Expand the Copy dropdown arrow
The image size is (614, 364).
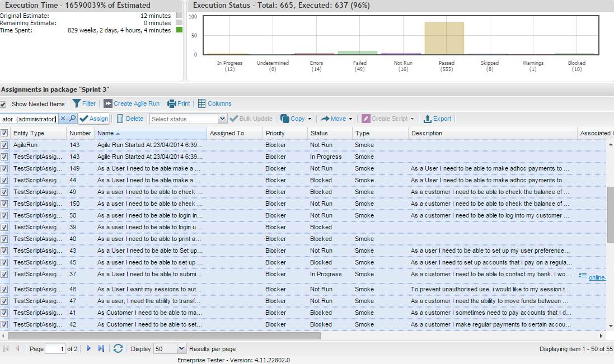click(310, 119)
